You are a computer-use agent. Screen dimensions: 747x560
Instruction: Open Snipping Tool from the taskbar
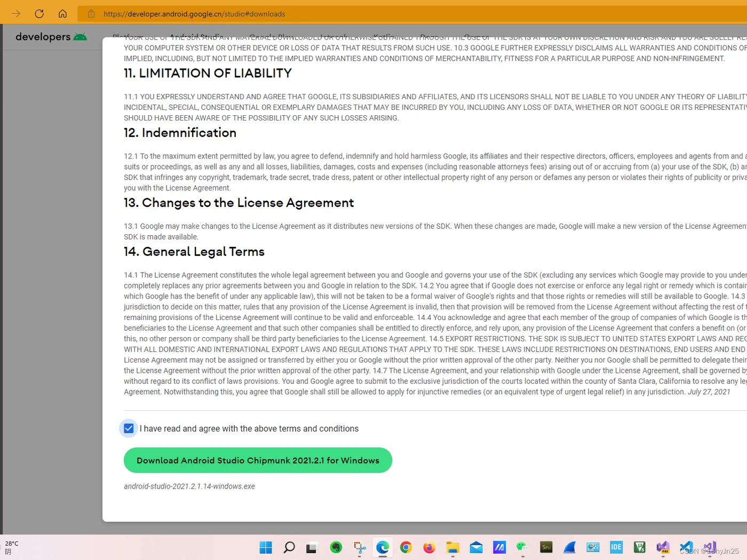(359, 547)
